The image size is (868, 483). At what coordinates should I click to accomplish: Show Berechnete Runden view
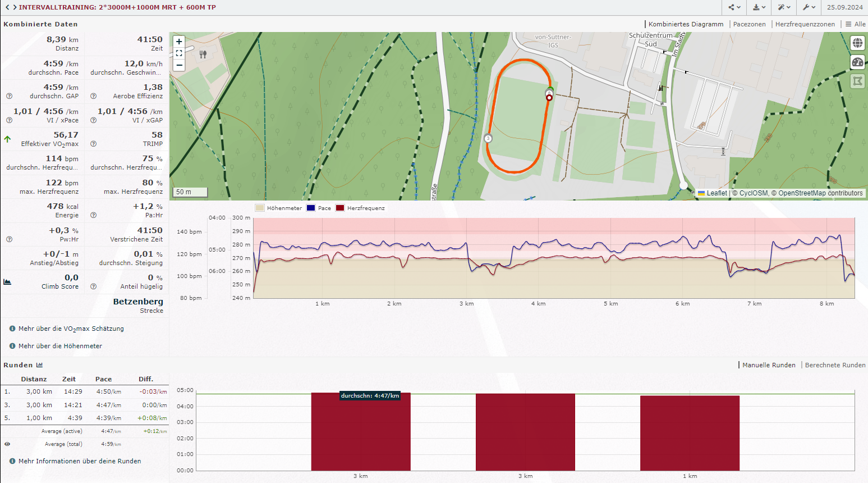(835, 365)
